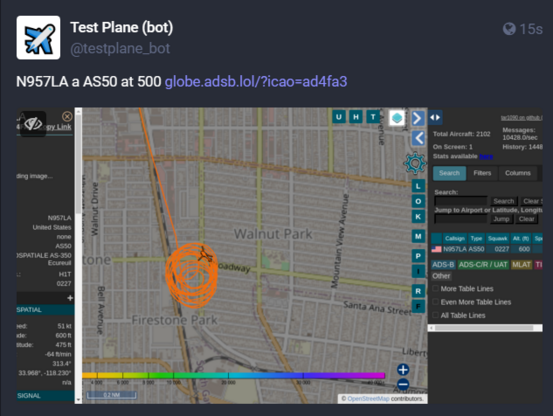Click the left arrow sidebar button
This screenshot has height=416, width=553.
point(418,138)
